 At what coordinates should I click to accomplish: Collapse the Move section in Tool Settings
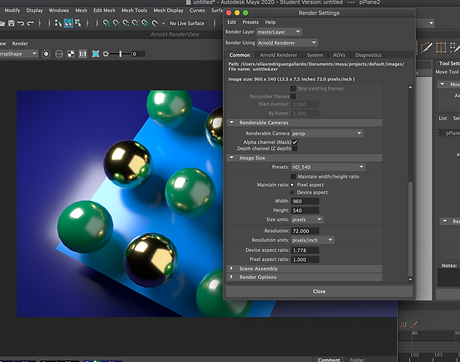[442, 84]
